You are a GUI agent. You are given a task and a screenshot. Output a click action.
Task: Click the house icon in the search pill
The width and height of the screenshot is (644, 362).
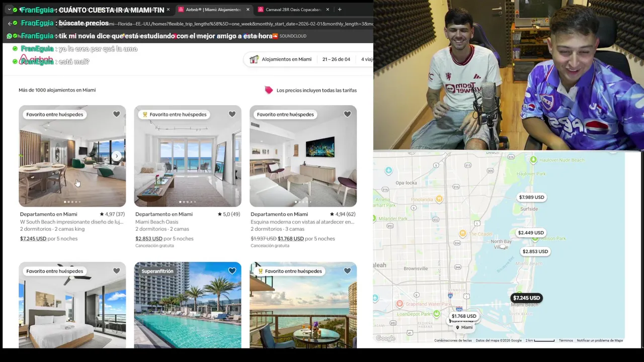[254, 59]
